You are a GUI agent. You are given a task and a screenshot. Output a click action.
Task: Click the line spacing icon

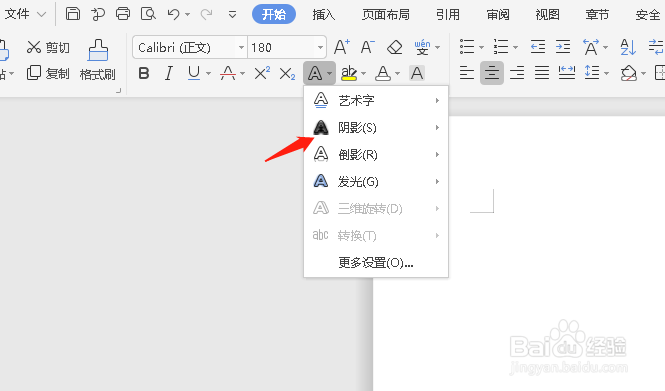point(592,73)
